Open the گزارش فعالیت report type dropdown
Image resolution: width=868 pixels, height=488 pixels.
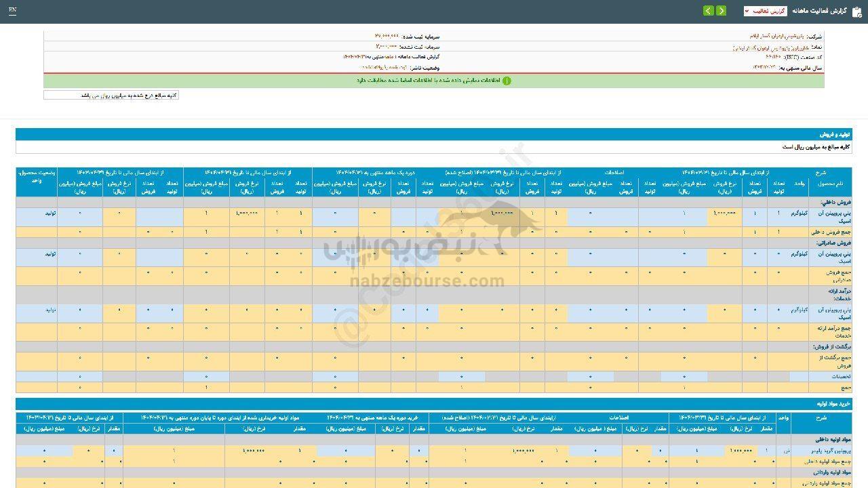pyautogui.click(x=765, y=11)
